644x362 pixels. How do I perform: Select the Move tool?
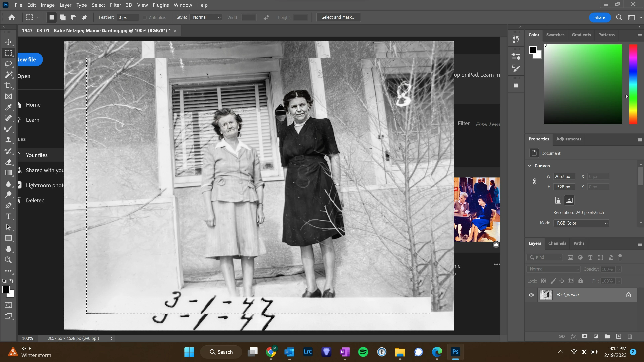click(8, 42)
